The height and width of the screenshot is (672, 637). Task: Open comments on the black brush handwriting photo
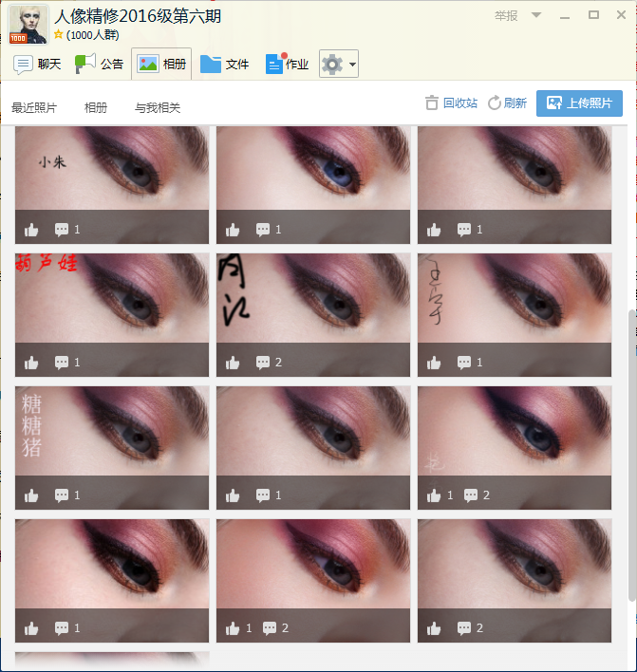click(269, 363)
